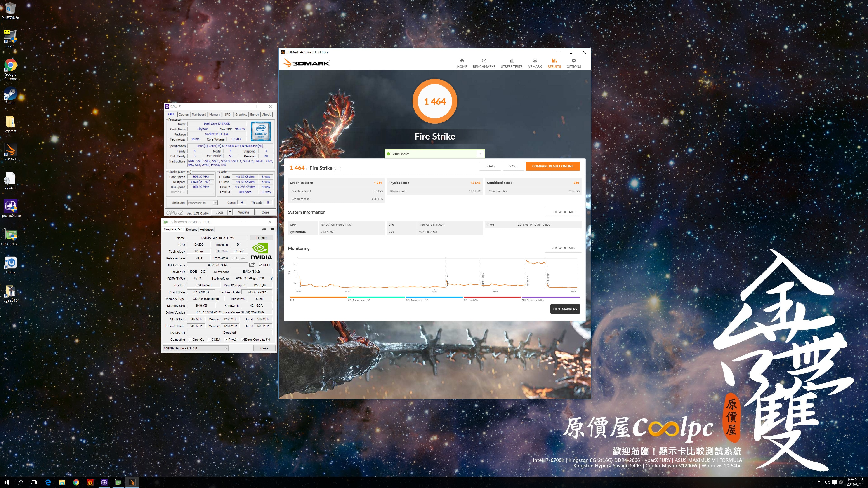
Task: Go to STRESS TESTS in 3DMark
Action: (512, 63)
